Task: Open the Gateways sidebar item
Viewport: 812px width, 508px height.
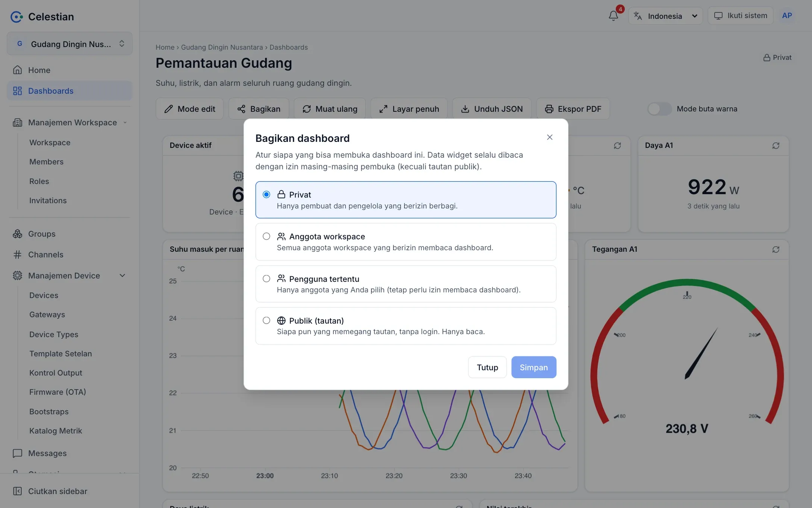Action: pos(47,315)
